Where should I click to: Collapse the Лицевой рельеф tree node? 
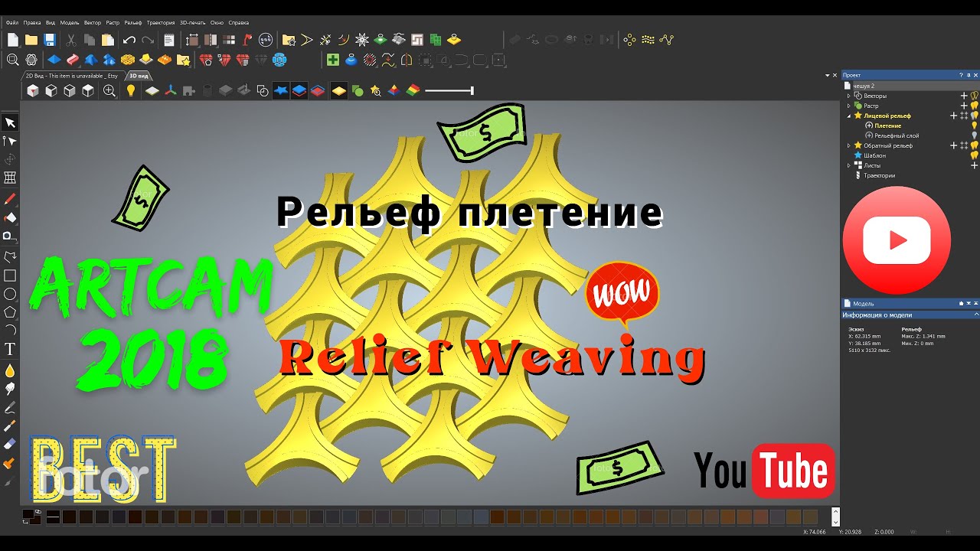[848, 116]
